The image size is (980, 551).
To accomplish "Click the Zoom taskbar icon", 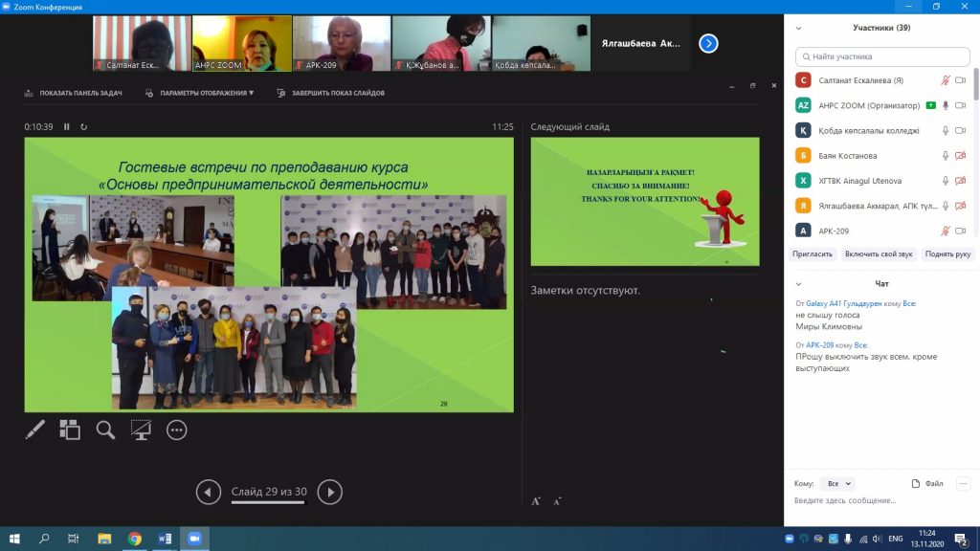I will (x=194, y=539).
